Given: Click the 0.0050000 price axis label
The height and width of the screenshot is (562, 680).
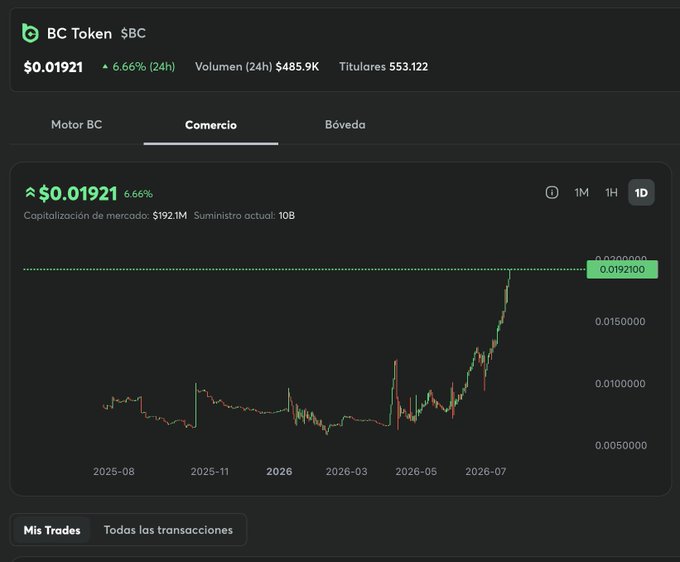Looking at the screenshot, I should [621, 446].
